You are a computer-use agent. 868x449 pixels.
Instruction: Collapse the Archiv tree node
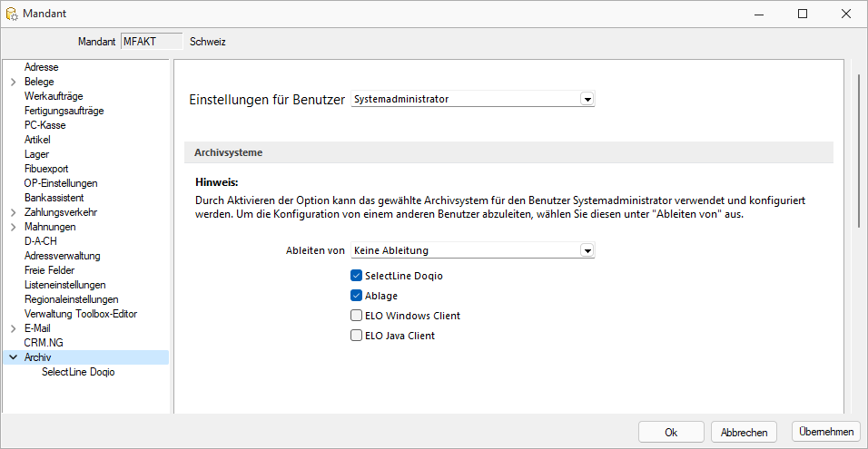[14, 357]
